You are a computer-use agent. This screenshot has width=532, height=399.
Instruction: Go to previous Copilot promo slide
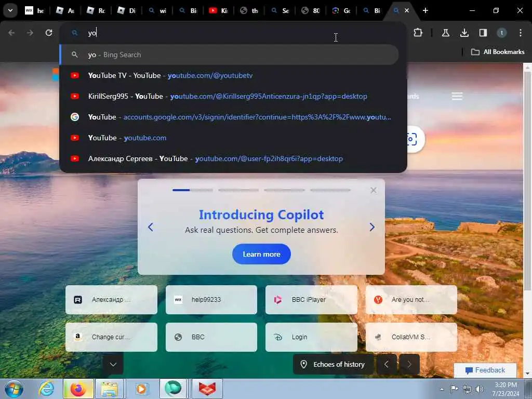tap(151, 227)
